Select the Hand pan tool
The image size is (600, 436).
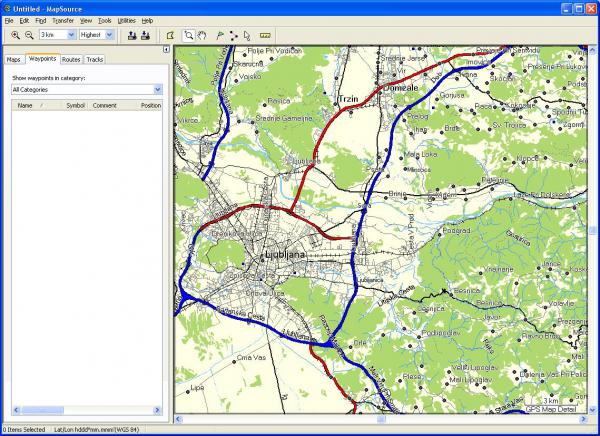click(202, 35)
